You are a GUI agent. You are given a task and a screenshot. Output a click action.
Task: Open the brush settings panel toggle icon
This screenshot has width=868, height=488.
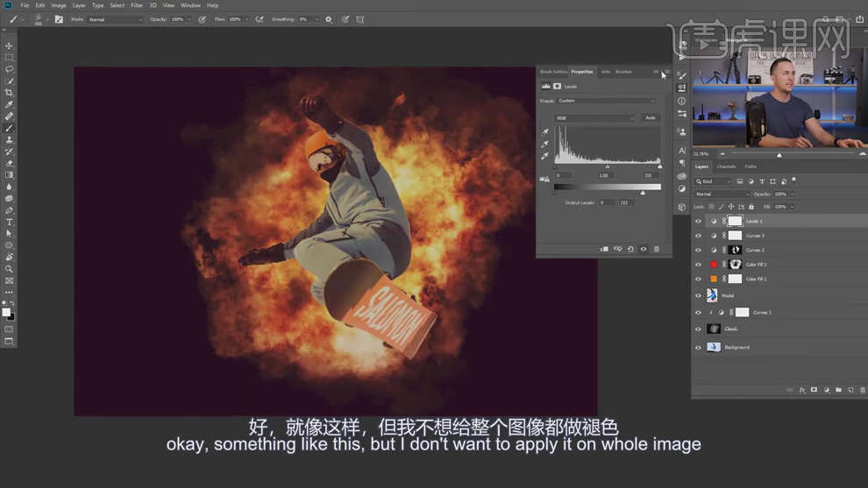click(59, 19)
